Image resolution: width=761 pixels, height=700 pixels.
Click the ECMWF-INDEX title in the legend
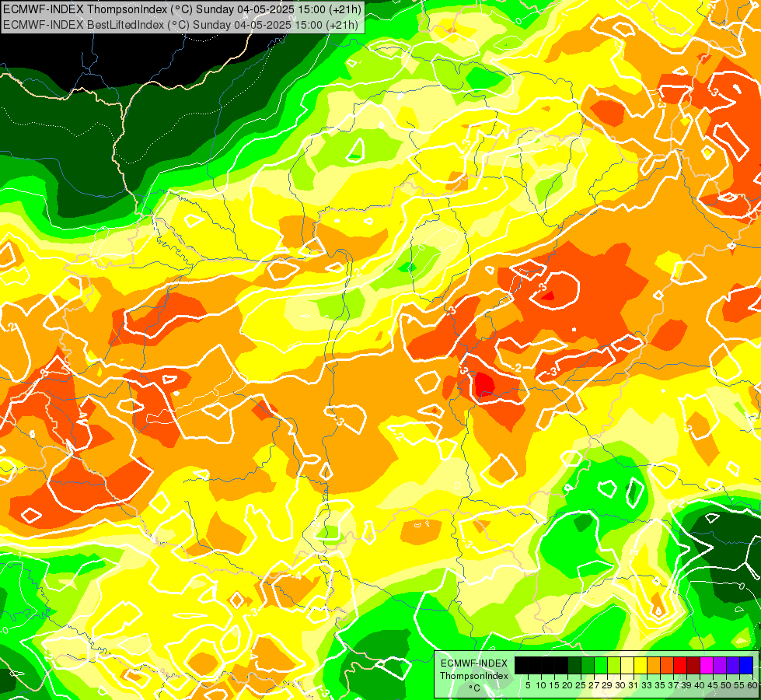[x=474, y=663]
